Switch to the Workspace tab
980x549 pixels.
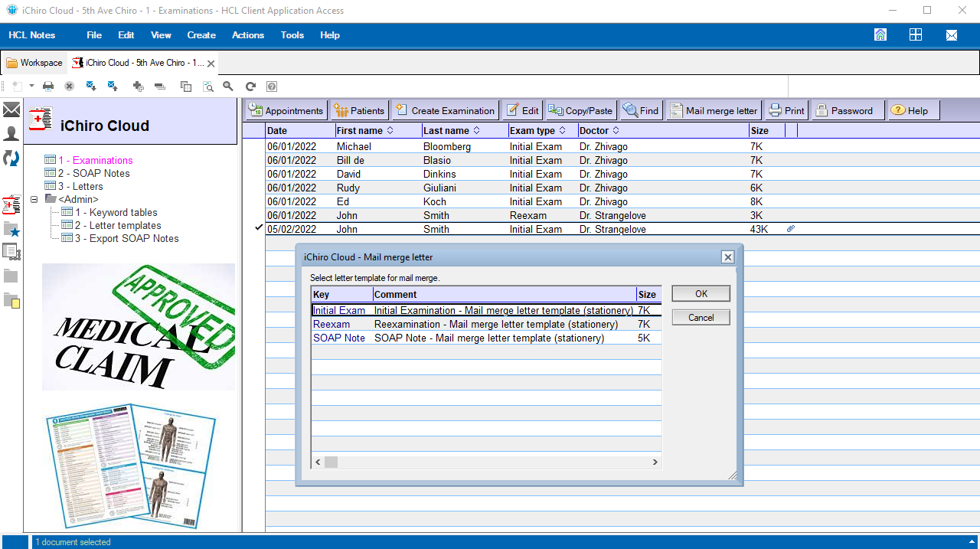(x=34, y=63)
